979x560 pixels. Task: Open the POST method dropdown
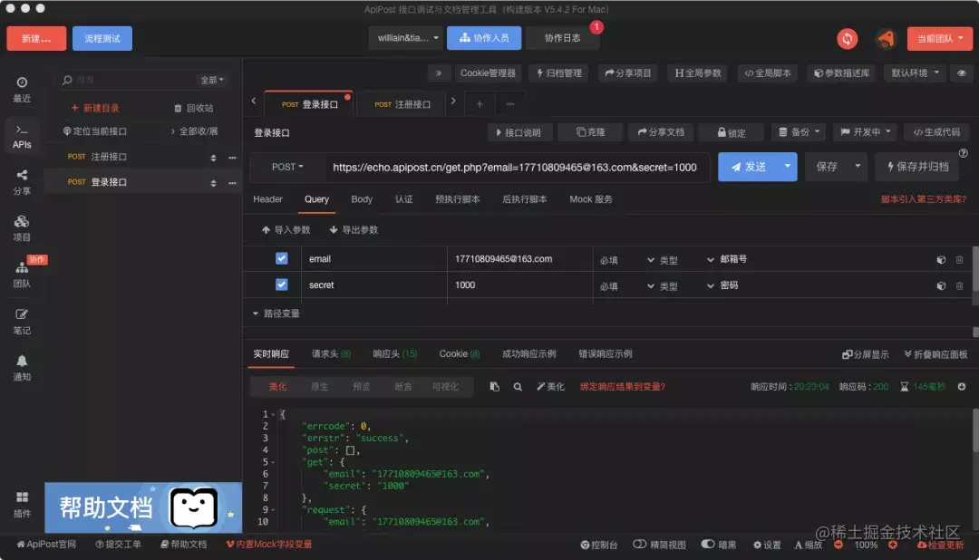coord(287,167)
